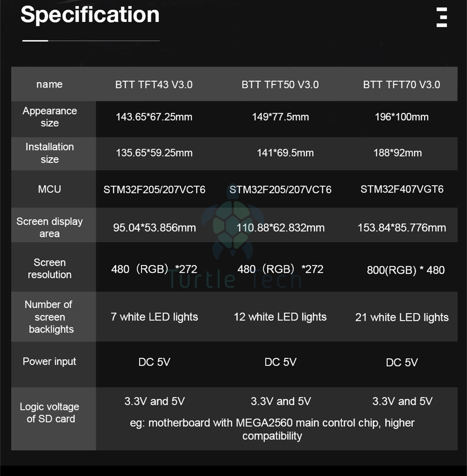Click Number of screen backlights label
The width and height of the screenshot is (467, 476).
pyautogui.click(x=50, y=316)
